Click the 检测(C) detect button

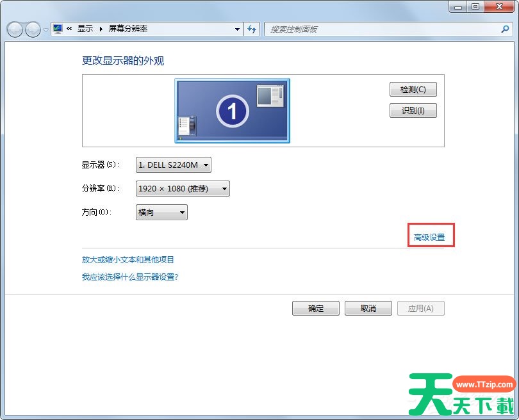413,89
